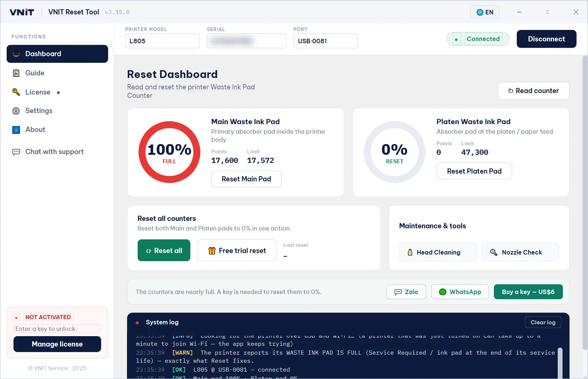Viewport: 588px width, 379px height.
Task: Open Manage license
Action: (57, 344)
